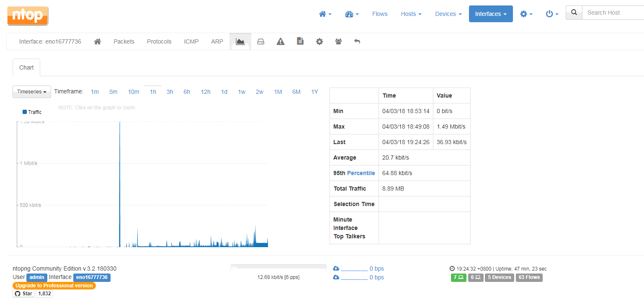Set timeframe to 6h

pos(187,92)
